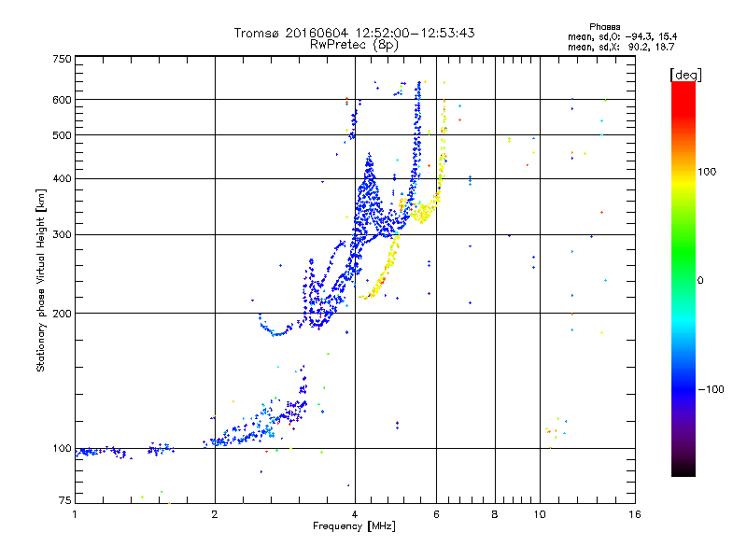Click the yellow X-mode trace cluster near 5.5 MHz
The height and width of the screenshot is (560, 747).
coord(423,213)
